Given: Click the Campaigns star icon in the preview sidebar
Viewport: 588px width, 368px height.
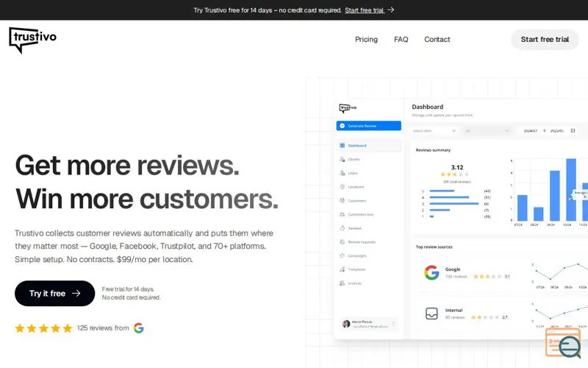Looking at the screenshot, I should (x=342, y=255).
